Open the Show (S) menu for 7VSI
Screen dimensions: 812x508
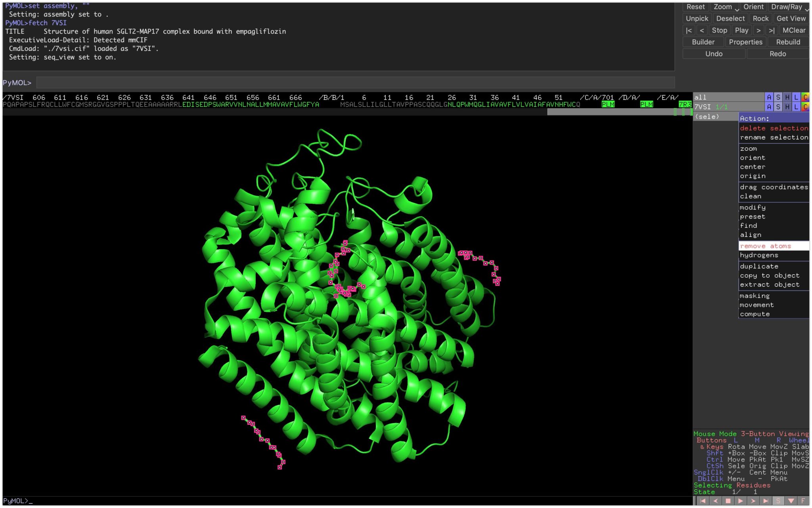click(778, 106)
